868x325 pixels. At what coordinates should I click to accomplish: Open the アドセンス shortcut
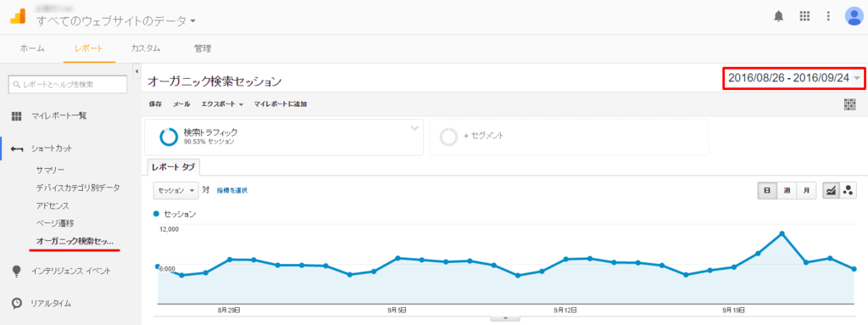click(53, 205)
